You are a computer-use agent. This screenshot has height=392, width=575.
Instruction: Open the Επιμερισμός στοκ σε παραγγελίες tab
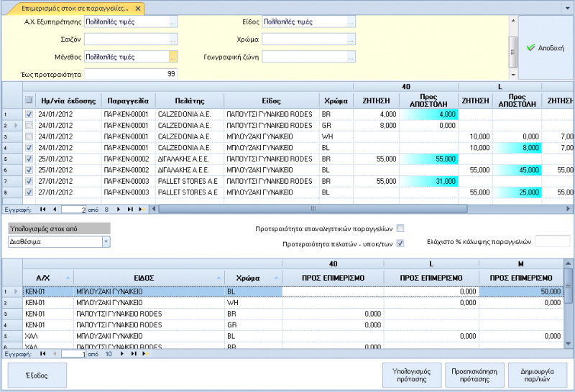75,9
